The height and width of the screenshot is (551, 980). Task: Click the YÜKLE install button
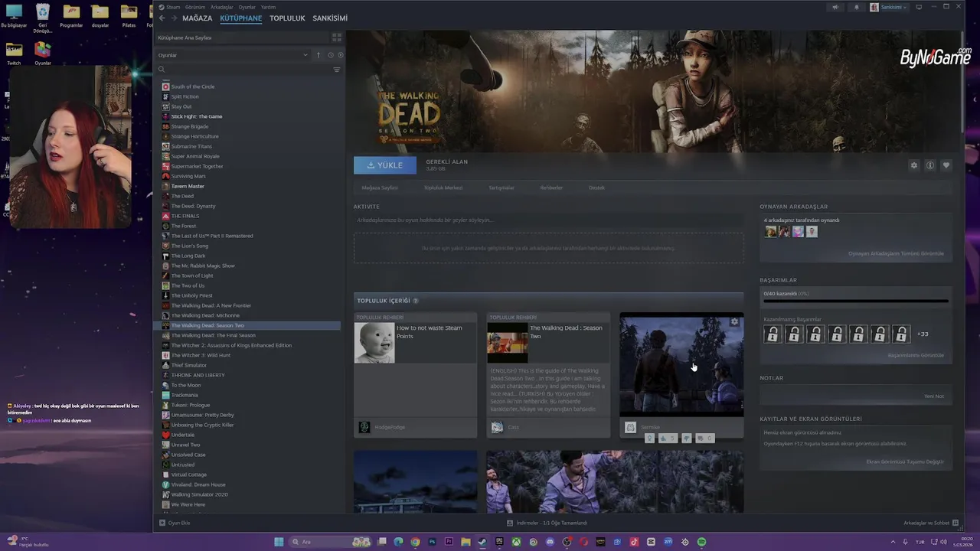[x=385, y=165]
